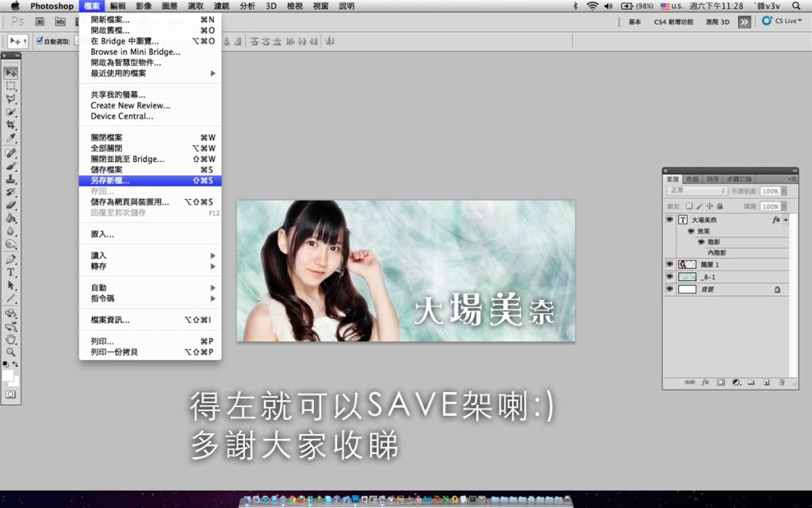This screenshot has height=508, width=812.
Task: Open the 濾鏡 menu in the menu bar
Action: point(221,6)
